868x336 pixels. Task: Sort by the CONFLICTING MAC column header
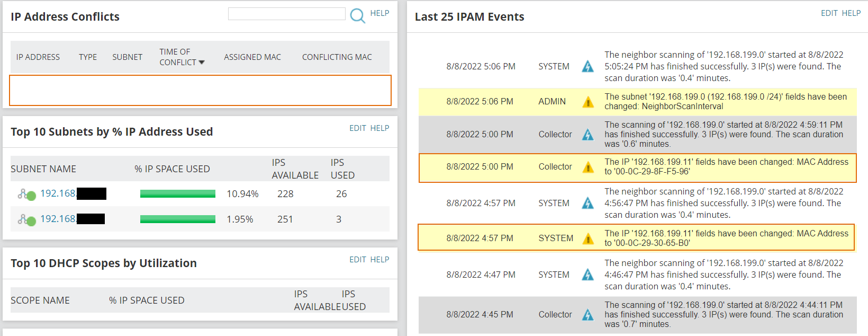point(337,57)
